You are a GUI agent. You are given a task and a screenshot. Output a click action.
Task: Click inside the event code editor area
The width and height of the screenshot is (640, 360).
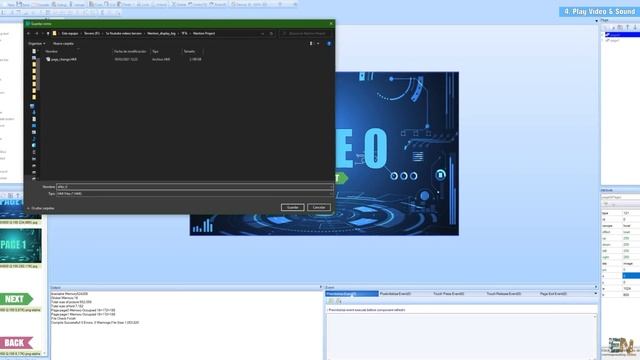461,337
